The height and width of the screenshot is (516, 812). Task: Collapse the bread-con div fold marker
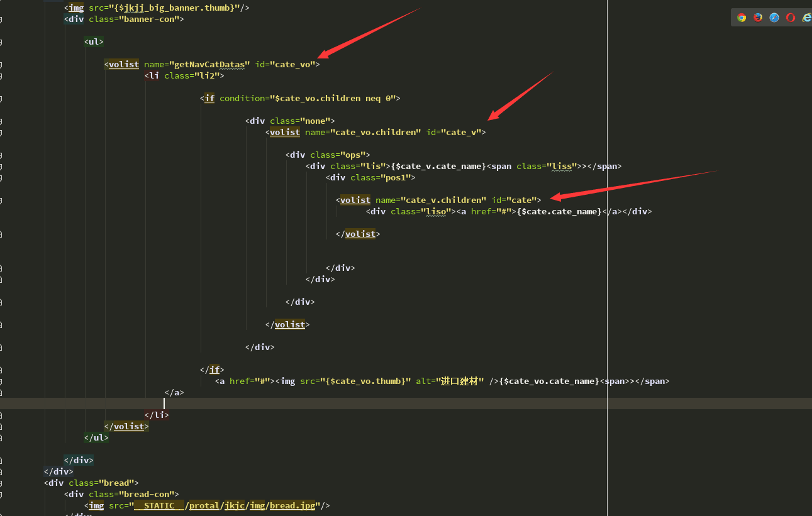[x=1, y=495]
